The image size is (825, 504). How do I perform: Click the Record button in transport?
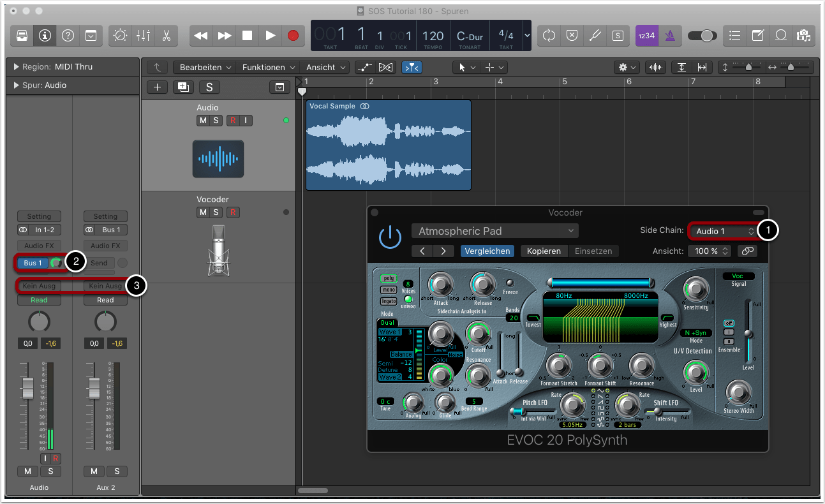(x=293, y=36)
